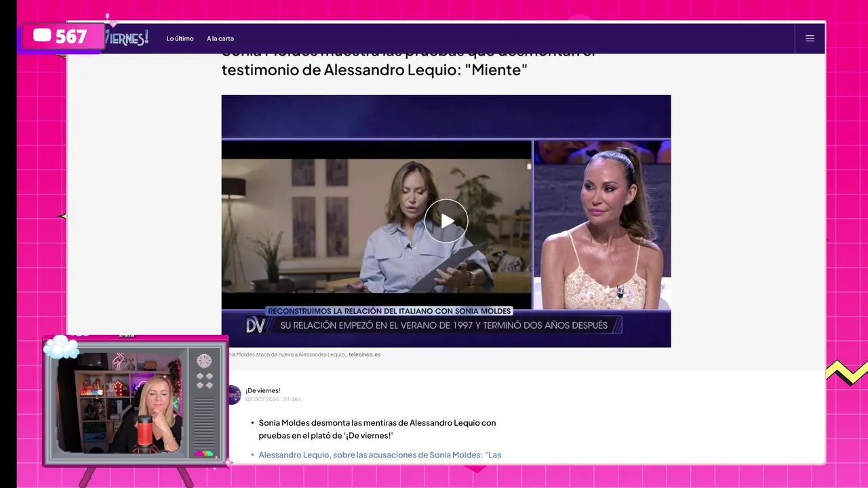
Task: Open the 'A la carta' menu item
Action: (x=220, y=39)
